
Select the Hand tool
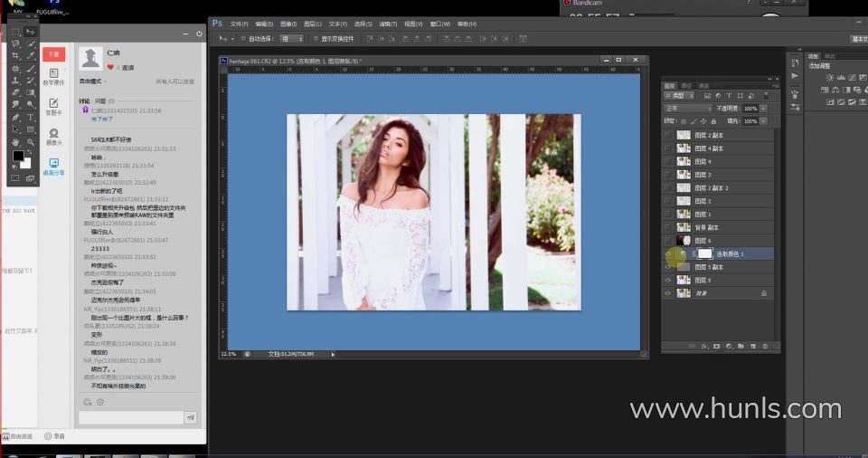(x=15, y=142)
